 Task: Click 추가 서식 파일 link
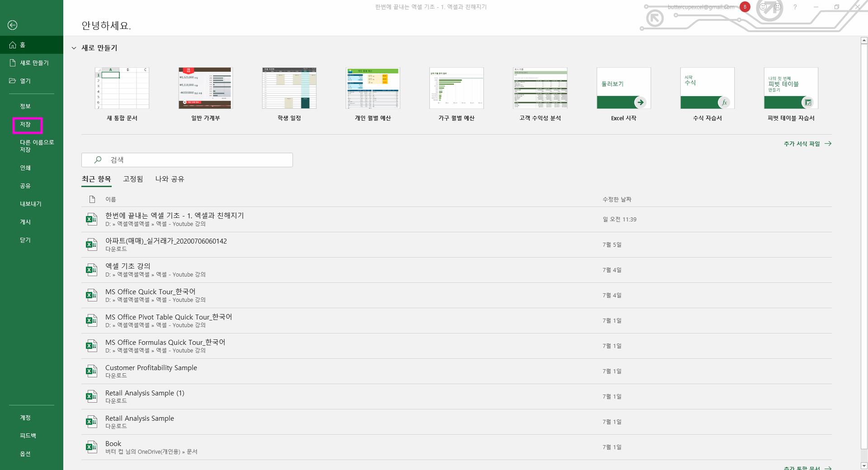[807, 144]
